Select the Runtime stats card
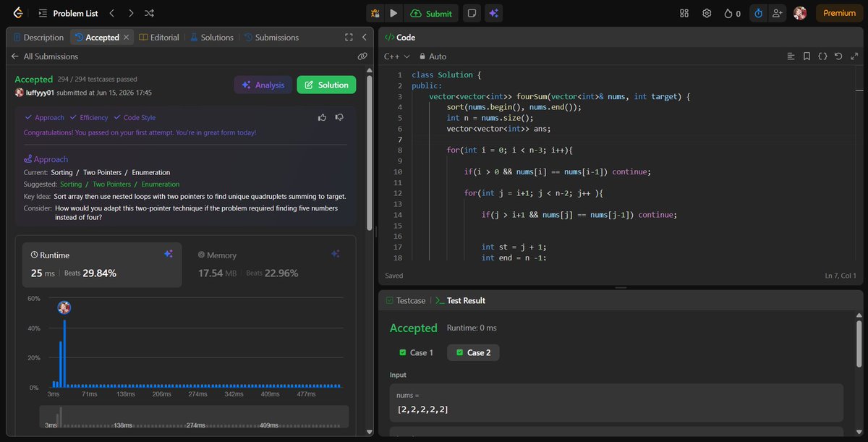Image resolution: width=868 pixels, height=442 pixels. click(x=102, y=265)
